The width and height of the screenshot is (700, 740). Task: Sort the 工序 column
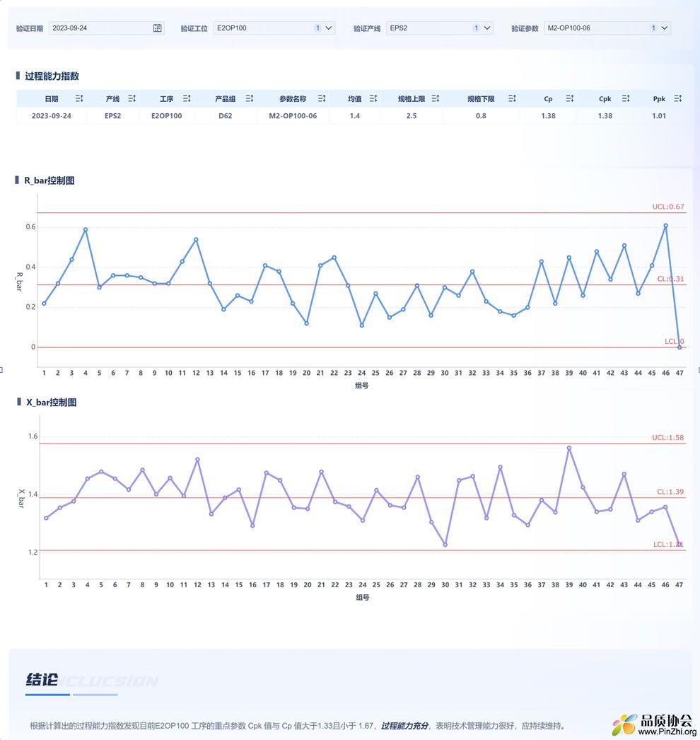(187, 98)
